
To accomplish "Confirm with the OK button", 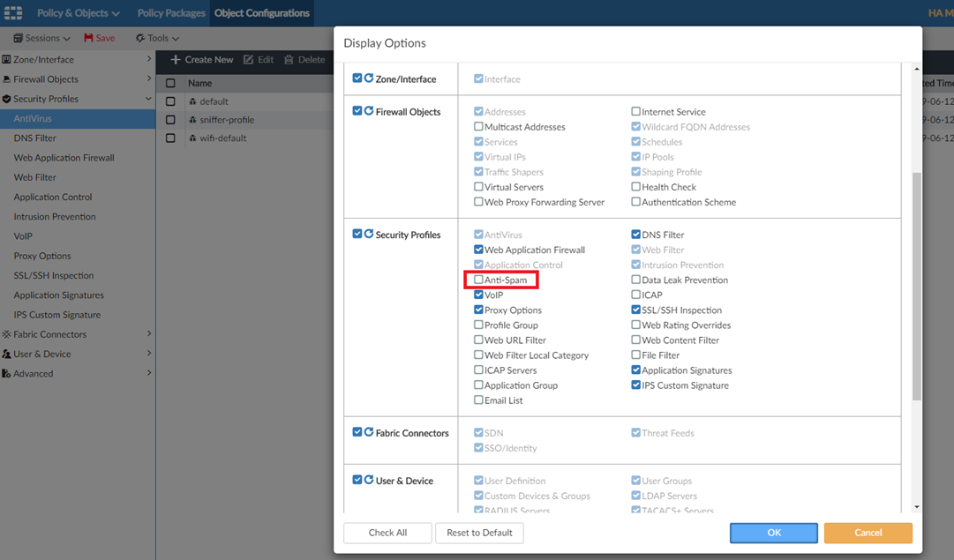I will click(774, 533).
